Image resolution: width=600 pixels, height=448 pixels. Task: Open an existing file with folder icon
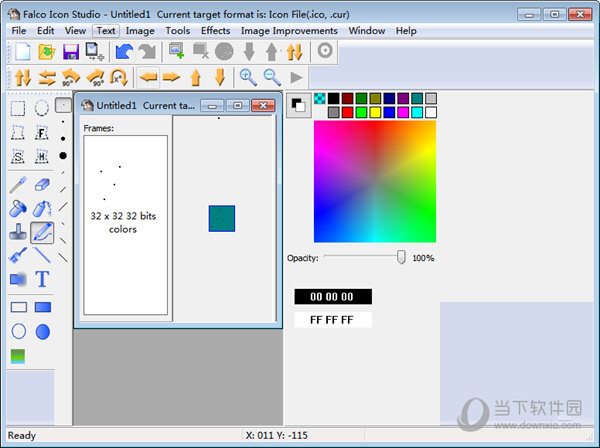coord(47,51)
